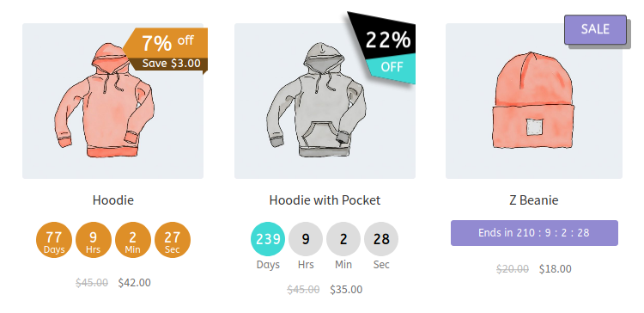Click the teal 239 Days countdown circle
Screen dimensions: 644x313
click(268, 239)
